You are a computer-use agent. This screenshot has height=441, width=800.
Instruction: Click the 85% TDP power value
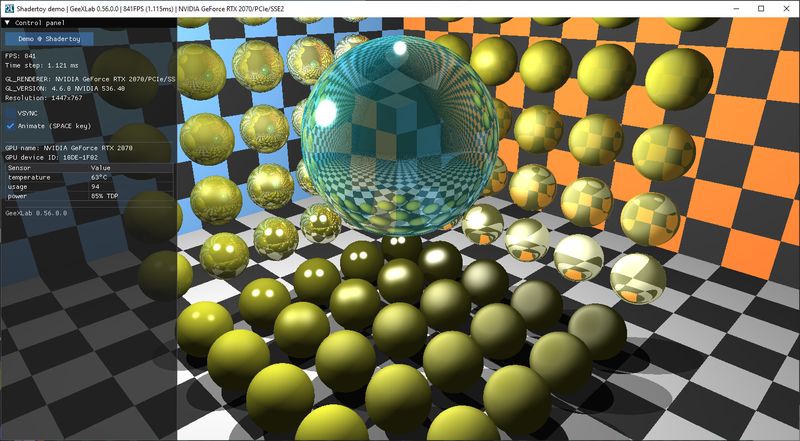point(103,196)
